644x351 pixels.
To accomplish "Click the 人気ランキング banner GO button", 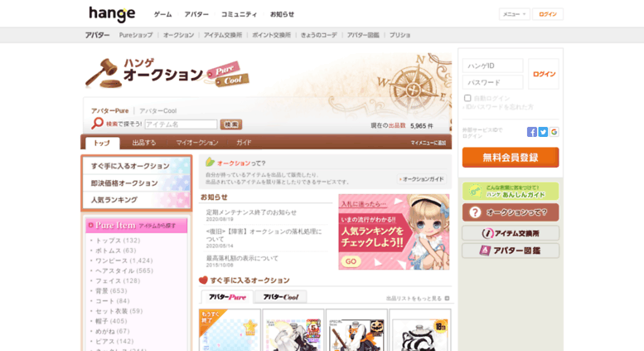I will (351, 261).
